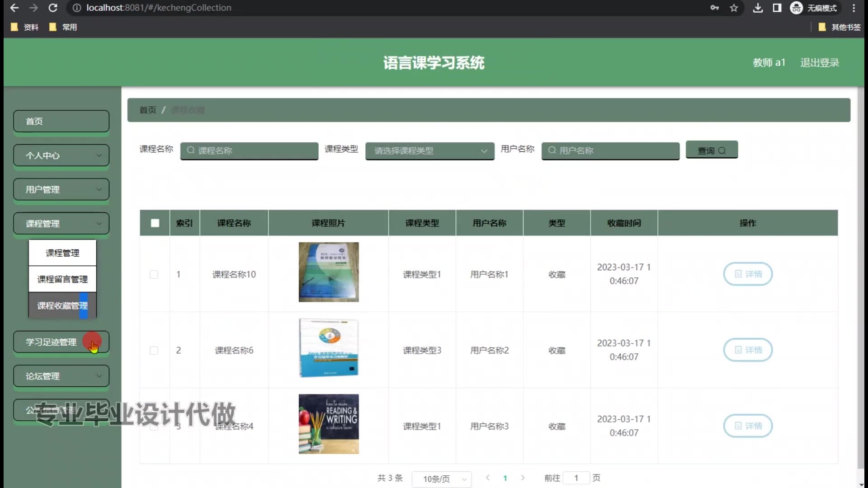Click the browser reload icon
The height and width of the screenshot is (488, 868).
(x=53, y=8)
